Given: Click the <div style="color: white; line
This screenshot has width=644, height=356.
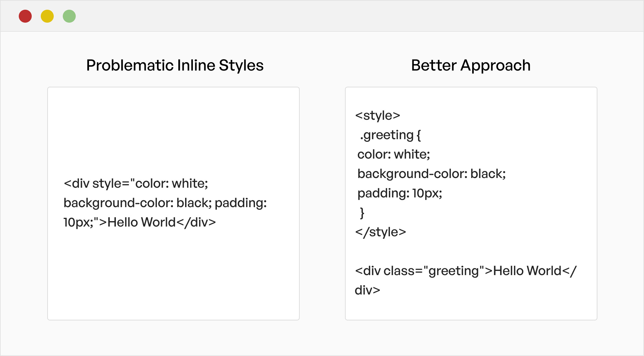Looking at the screenshot, I should tap(136, 184).
